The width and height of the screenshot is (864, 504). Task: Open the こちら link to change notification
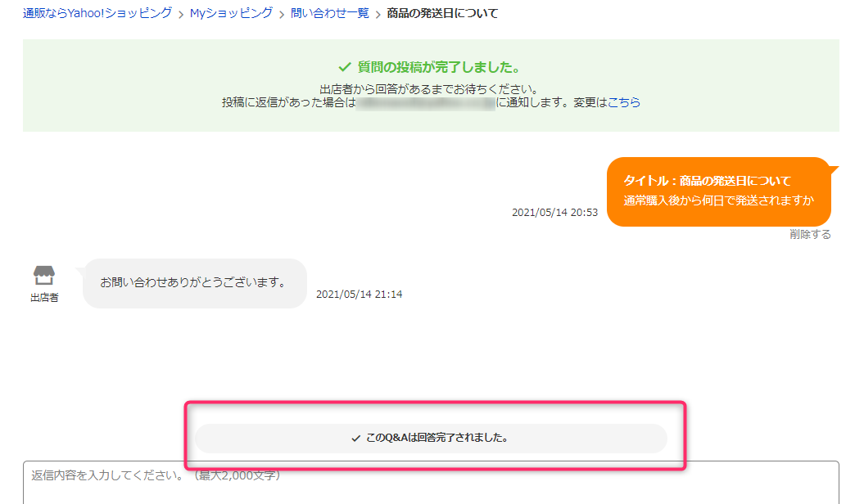[624, 103]
